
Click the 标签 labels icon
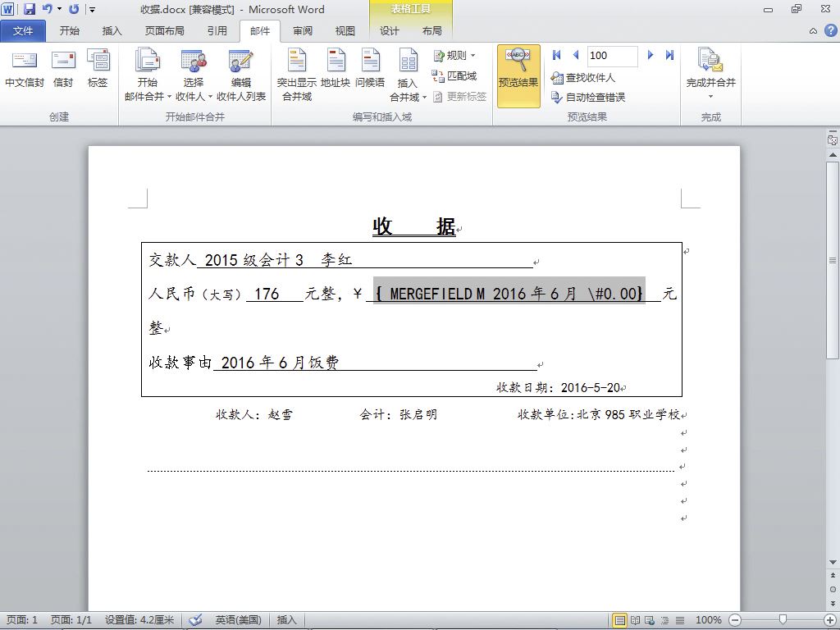click(98, 69)
